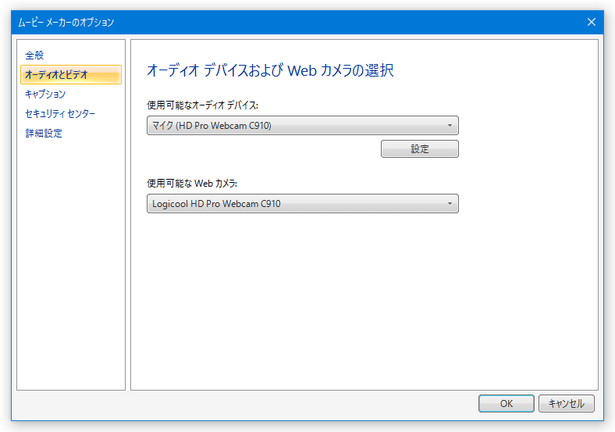Viewport: 615px width, 432px height.
Task: Confirm with the OK button
Action: (x=506, y=403)
